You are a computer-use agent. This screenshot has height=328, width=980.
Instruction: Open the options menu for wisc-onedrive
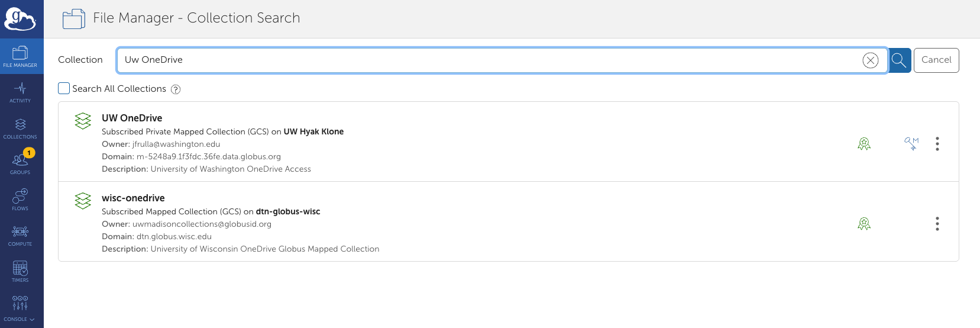937,224
